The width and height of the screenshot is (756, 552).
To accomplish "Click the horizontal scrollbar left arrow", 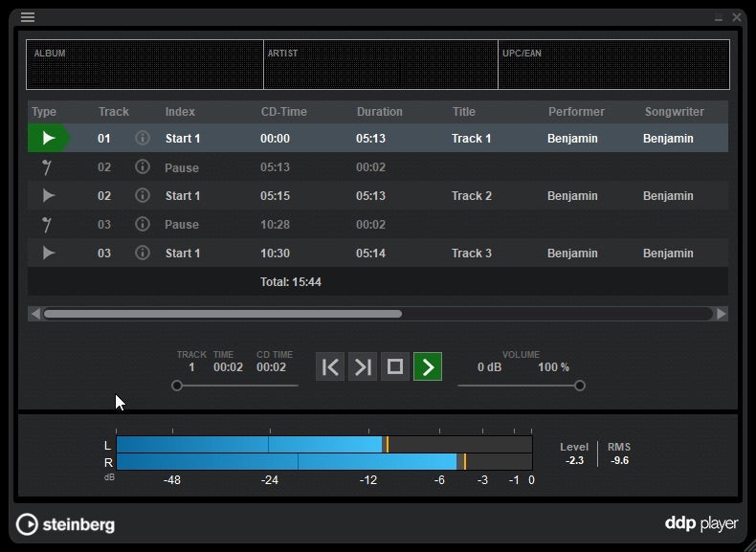I will (35, 314).
